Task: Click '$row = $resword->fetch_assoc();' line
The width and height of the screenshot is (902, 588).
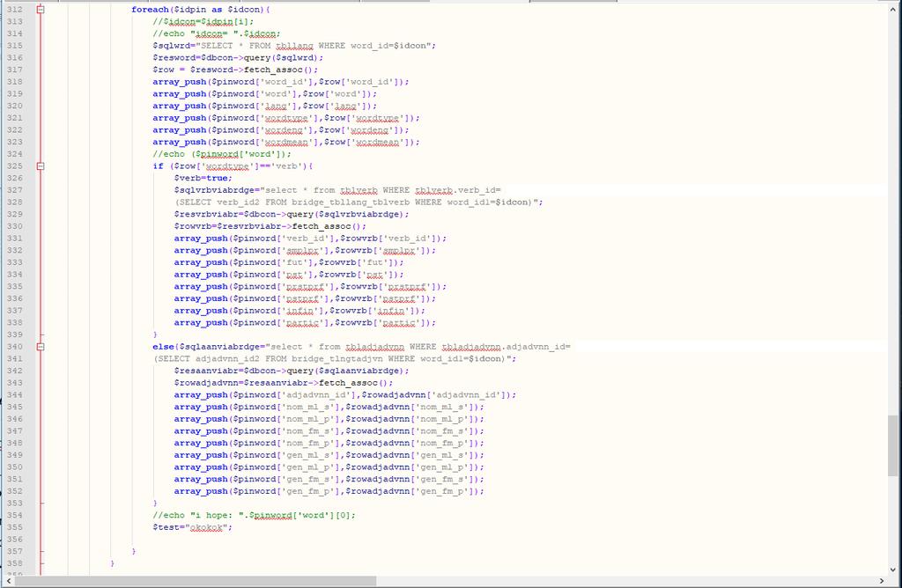Action: pyautogui.click(x=235, y=70)
